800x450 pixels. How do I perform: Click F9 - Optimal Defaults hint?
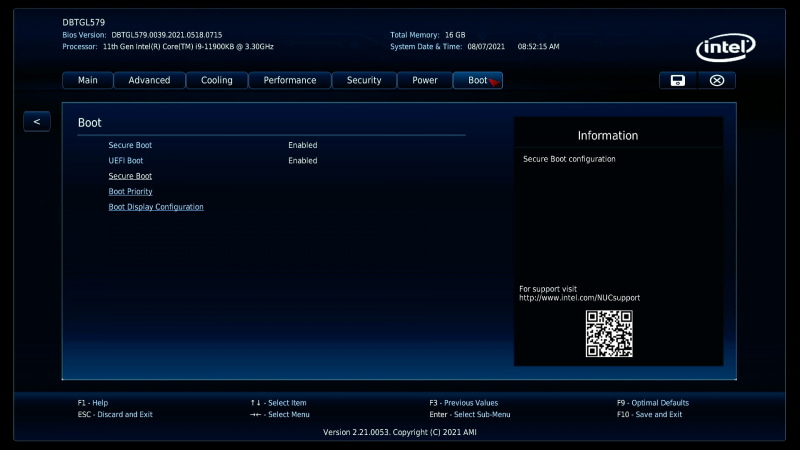pyautogui.click(x=653, y=403)
